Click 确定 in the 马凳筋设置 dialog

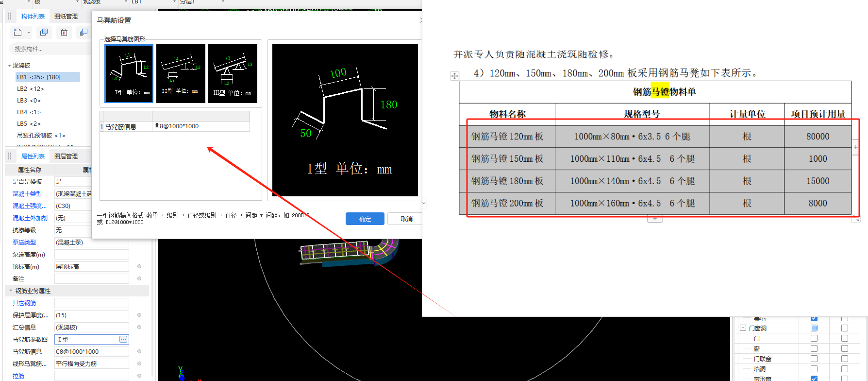pos(365,219)
